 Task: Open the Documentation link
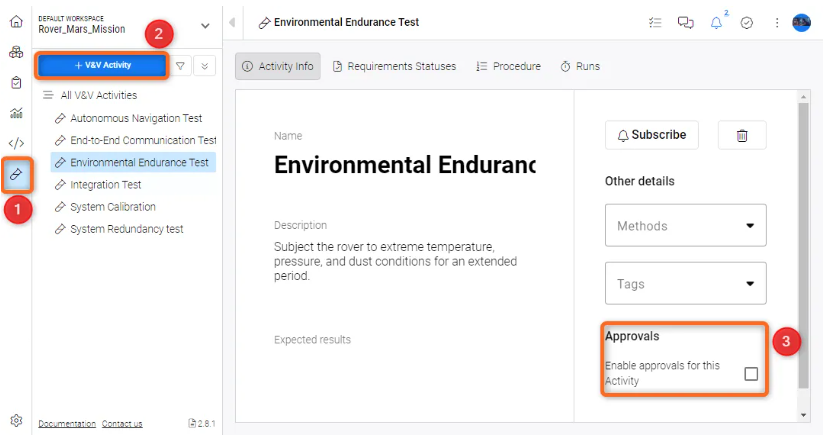point(67,424)
